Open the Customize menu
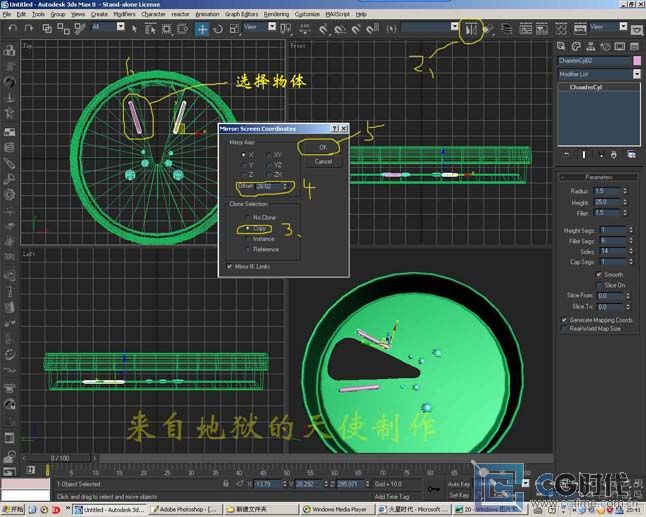This screenshot has height=517, width=646. [307, 14]
